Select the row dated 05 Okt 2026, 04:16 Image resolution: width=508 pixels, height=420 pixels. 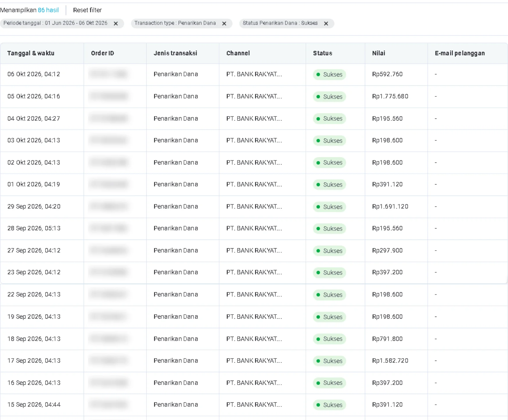point(254,96)
